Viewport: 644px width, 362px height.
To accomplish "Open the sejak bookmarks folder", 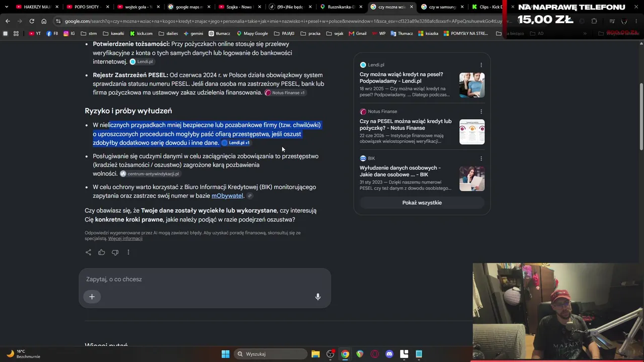I will [335, 33].
